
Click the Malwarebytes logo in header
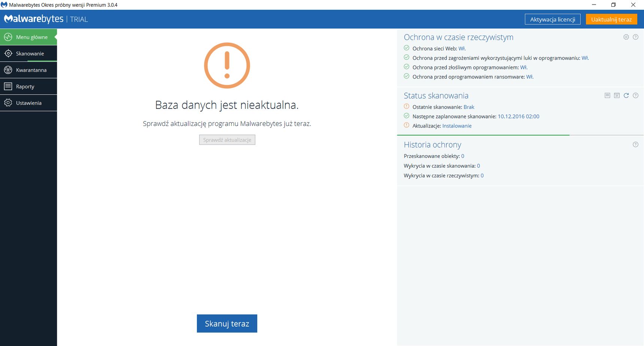pos(34,19)
